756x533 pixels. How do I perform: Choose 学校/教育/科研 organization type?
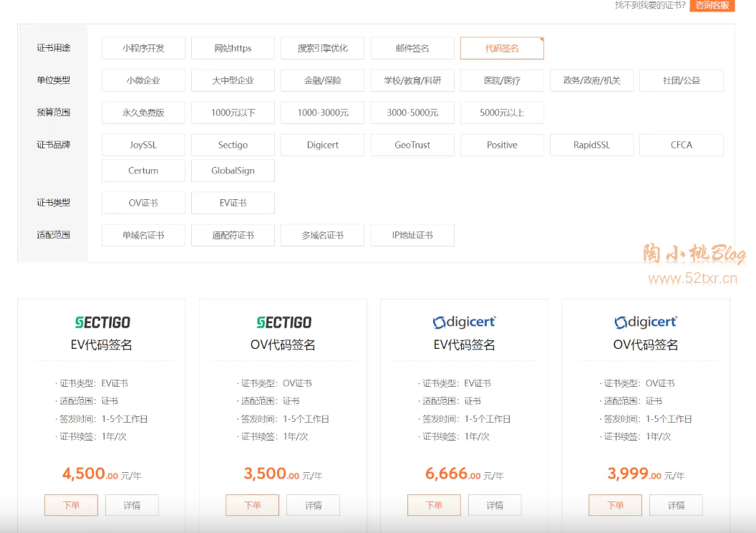click(x=412, y=80)
